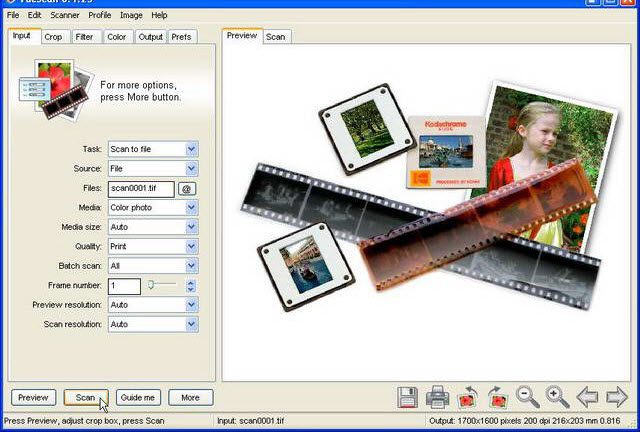Click the printer icon
This screenshot has width=640, height=432.
point(438,397)
